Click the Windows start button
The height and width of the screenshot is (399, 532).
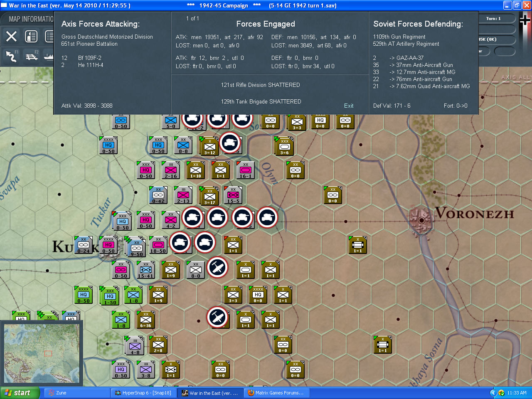[20, 393]
